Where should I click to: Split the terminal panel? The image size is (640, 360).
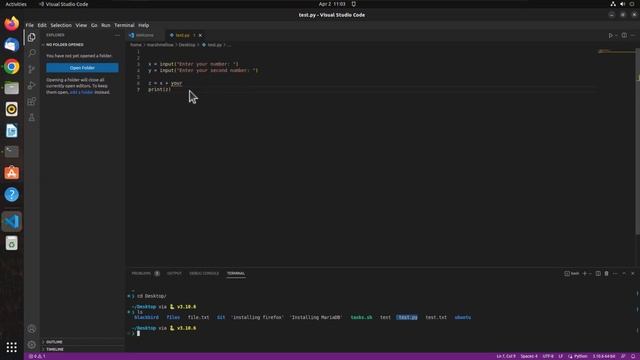coord(598,273)
